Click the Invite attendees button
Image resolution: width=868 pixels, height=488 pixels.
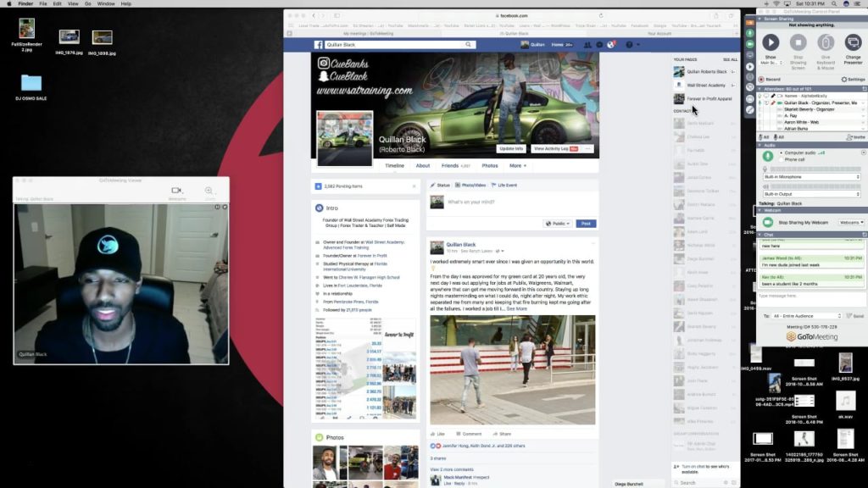pos(856,137)
